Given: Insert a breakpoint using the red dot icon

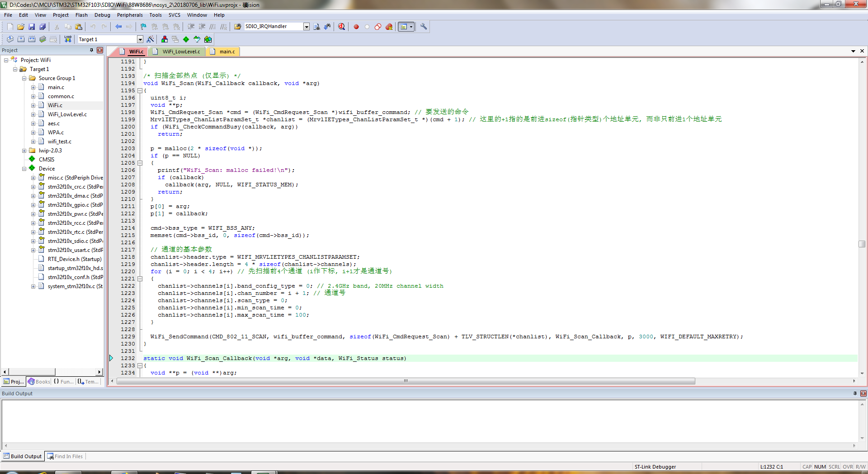Looking at the screenshot, I should pos(356,27).
